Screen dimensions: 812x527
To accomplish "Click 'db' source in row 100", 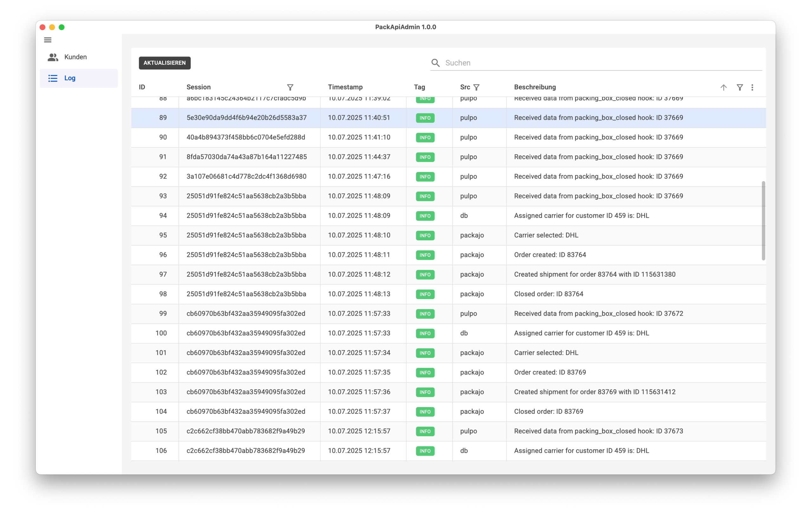I will [x=464, y=333].
